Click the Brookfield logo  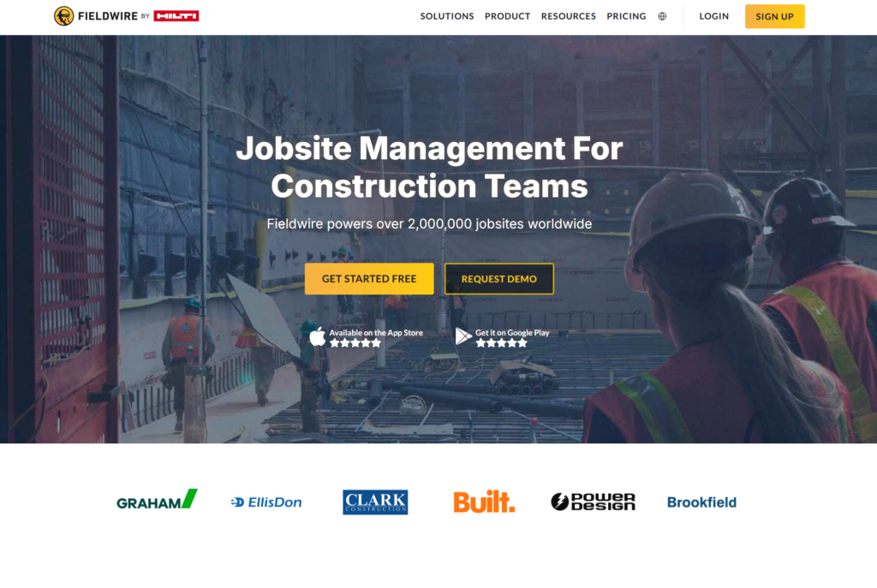701,502
